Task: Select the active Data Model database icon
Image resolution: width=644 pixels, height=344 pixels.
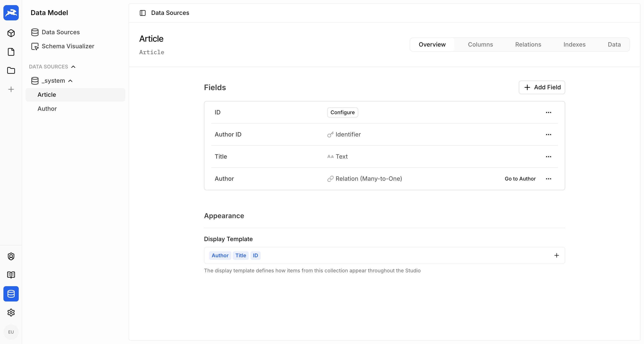Action: 11,294
